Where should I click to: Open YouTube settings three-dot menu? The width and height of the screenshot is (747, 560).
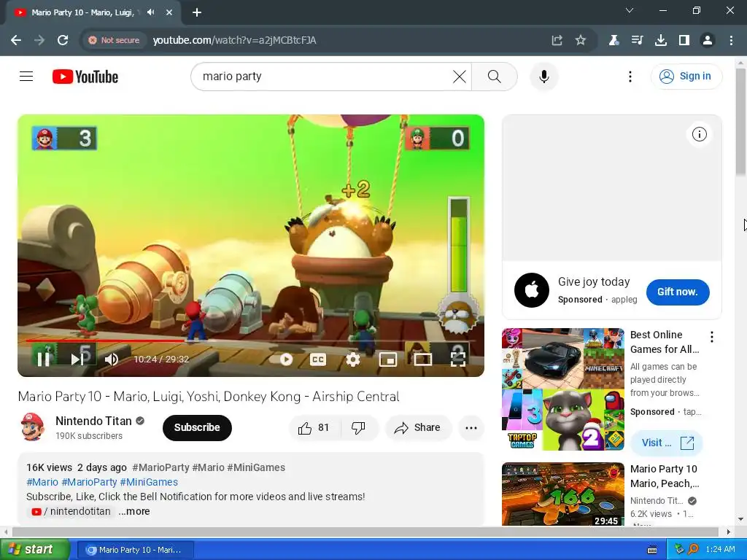click(630, 76)
